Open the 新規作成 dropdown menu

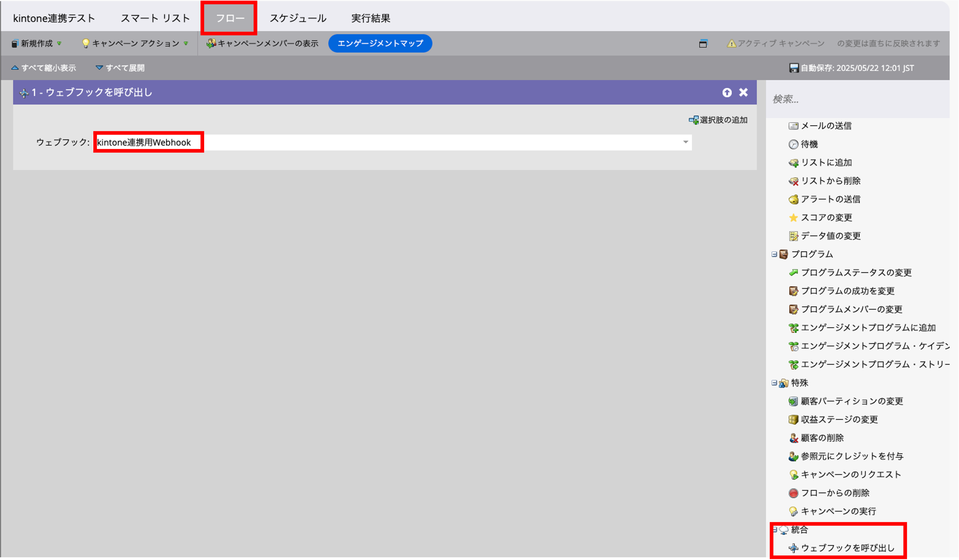pos(37,43)
